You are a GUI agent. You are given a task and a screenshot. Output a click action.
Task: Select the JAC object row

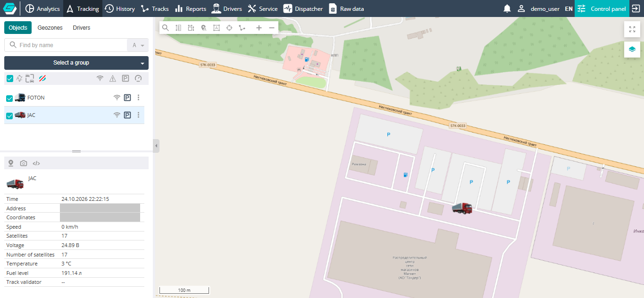(74, 115)
